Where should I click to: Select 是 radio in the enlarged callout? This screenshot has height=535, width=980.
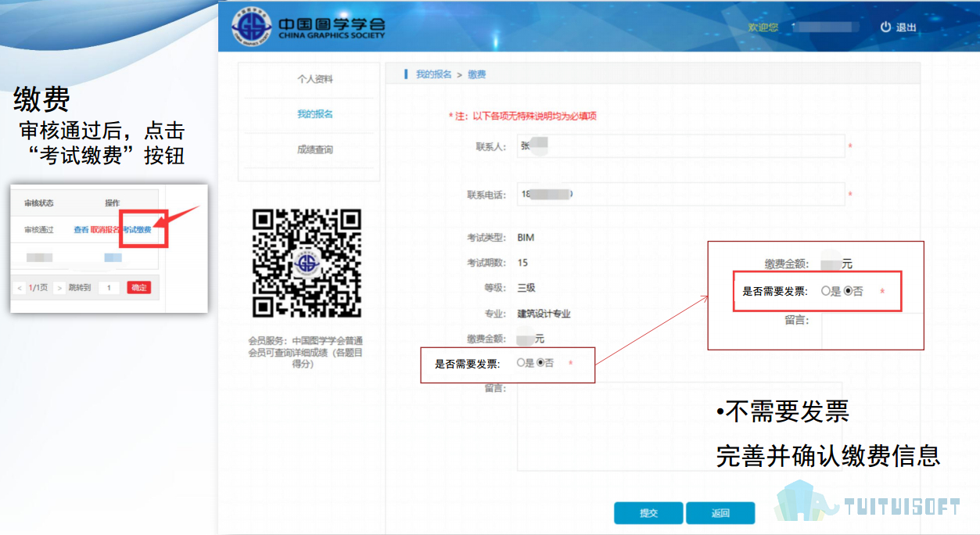[x=826, y=291]
